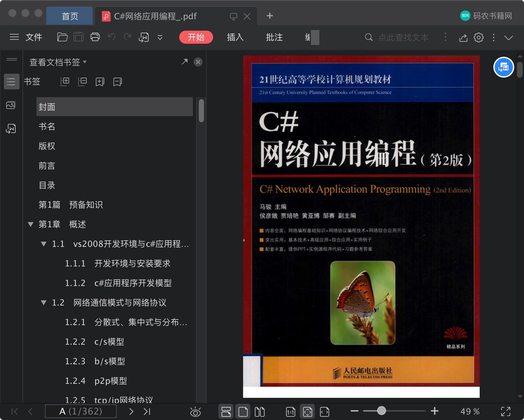Click the page number field A (1/362)
This screenshot has height=420, width=524.
pyautogui.click(x=81, y=411)
